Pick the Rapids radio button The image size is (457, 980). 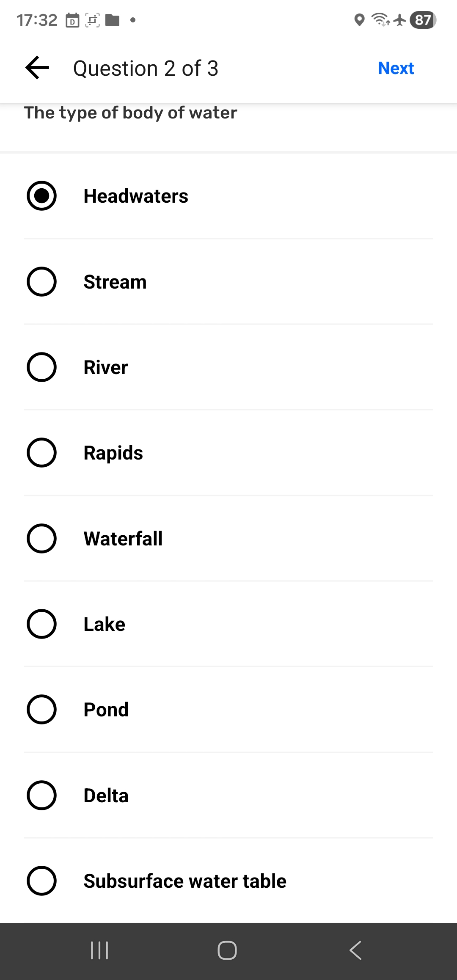[x=41, y=453]
